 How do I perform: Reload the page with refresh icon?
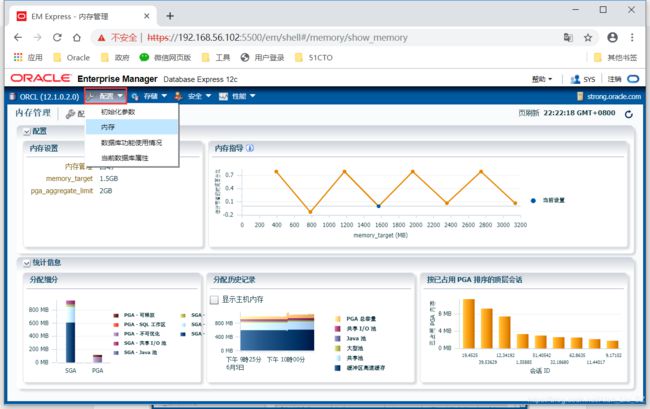pos(57,38)
